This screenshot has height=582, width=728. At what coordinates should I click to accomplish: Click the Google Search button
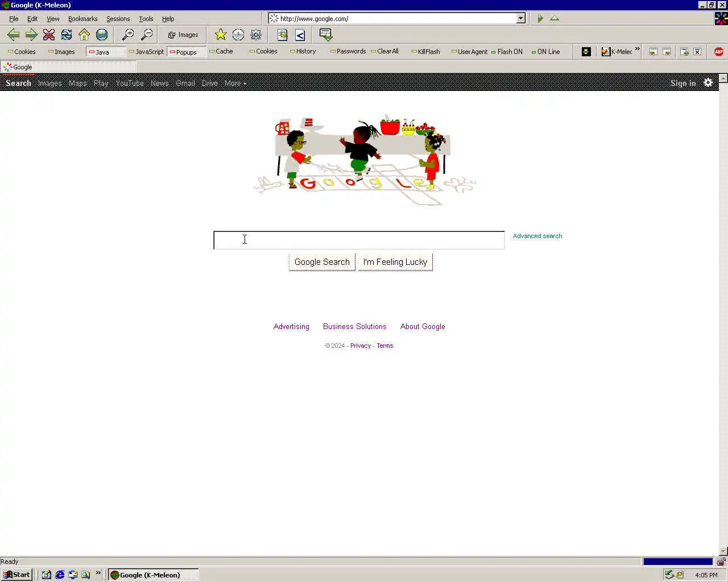pyautogui.click(x=322, y=262)
